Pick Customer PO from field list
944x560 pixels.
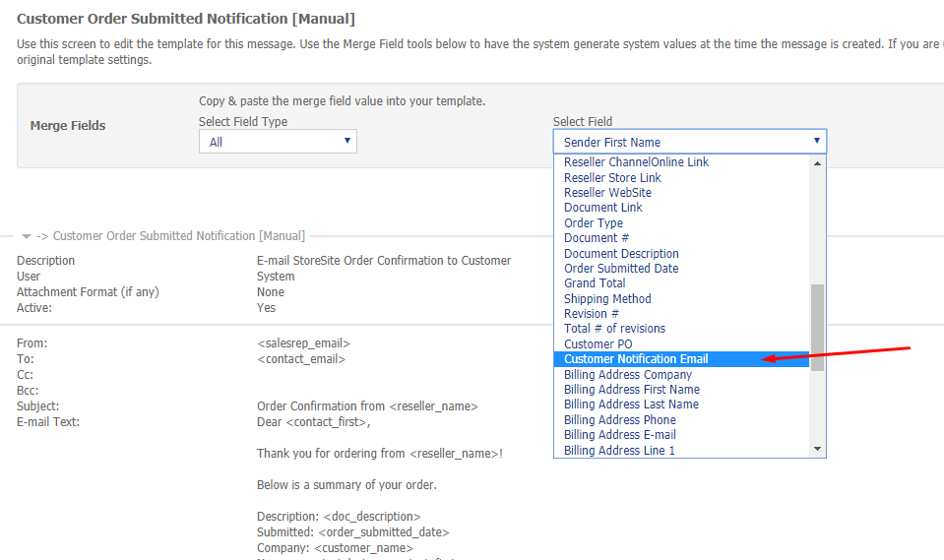598,344
